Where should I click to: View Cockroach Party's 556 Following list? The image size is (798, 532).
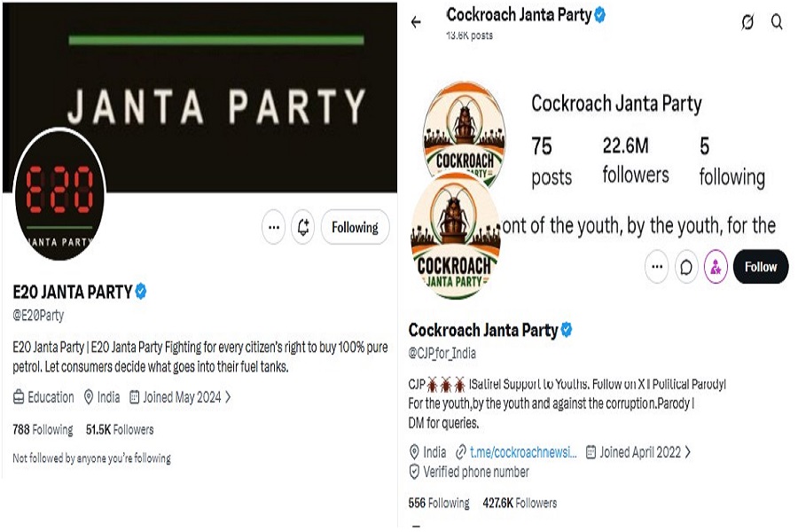pyautogui.click(x=439, y=503)
